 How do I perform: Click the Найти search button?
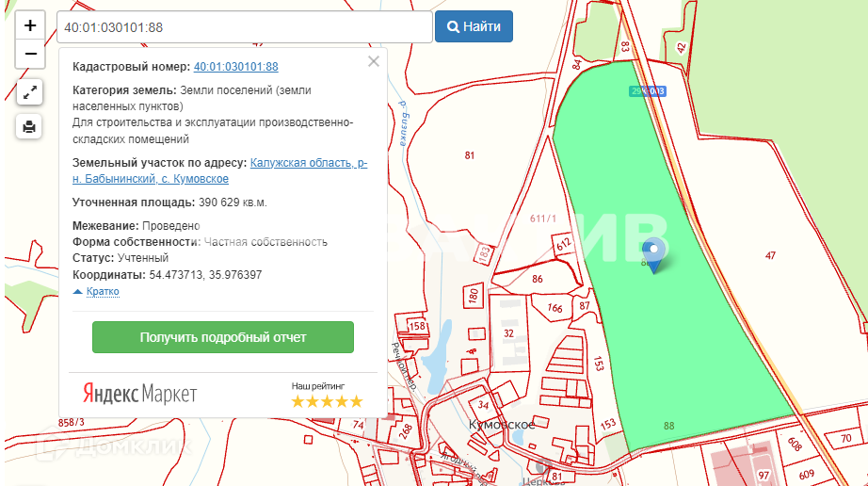pos(474,26)
